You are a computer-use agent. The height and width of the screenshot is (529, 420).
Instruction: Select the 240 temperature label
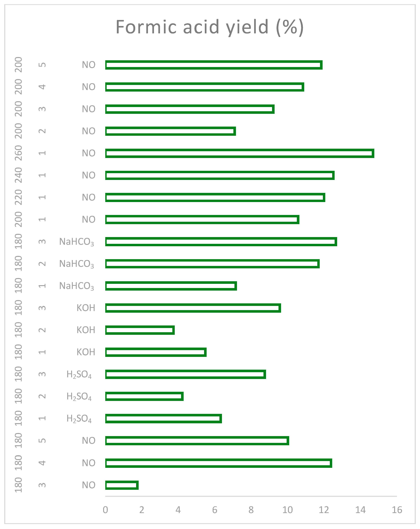click(19, 175)
